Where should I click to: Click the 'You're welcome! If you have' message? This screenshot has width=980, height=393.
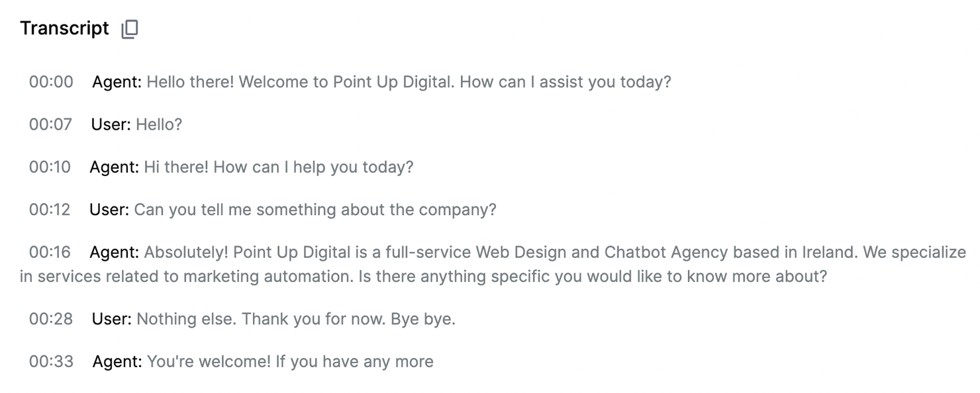click(x=290, y=362)
